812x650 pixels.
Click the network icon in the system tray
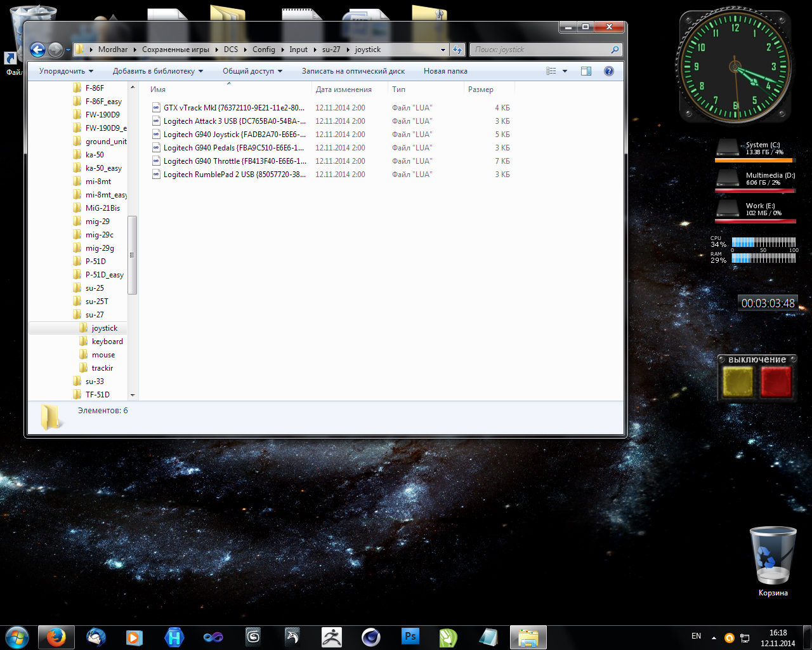click(x=745, y=638)
